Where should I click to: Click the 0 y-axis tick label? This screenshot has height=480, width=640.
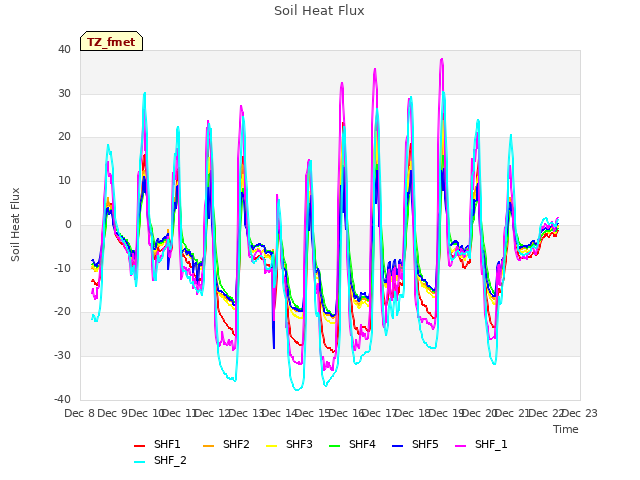click(x=68, y=224)
